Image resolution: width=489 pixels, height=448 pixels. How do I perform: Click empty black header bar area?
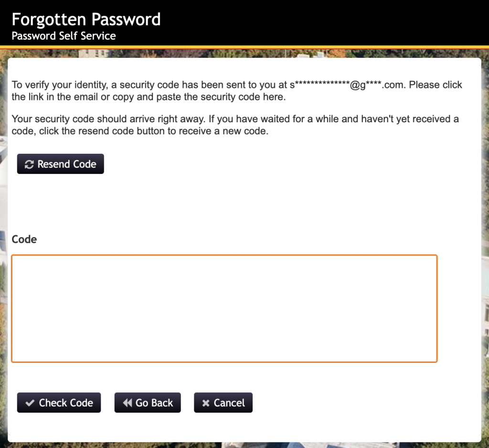coord(324,23)
